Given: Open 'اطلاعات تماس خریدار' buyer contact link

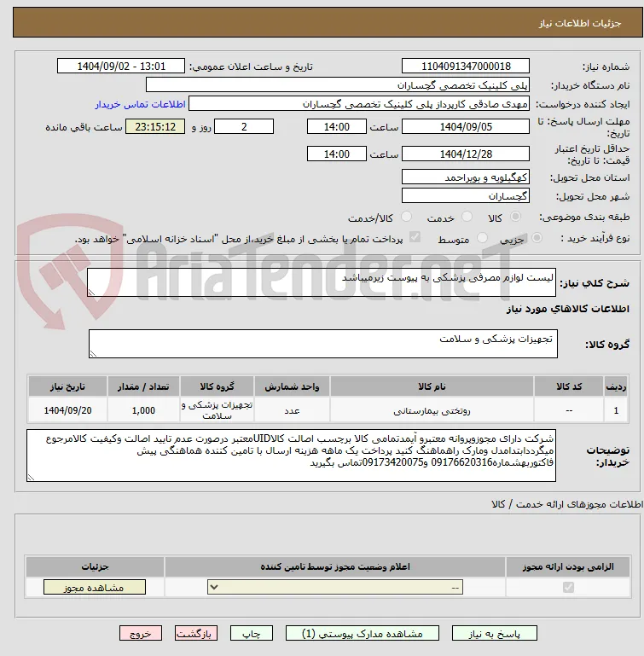Looking at the screenshot, I should 140,104.
